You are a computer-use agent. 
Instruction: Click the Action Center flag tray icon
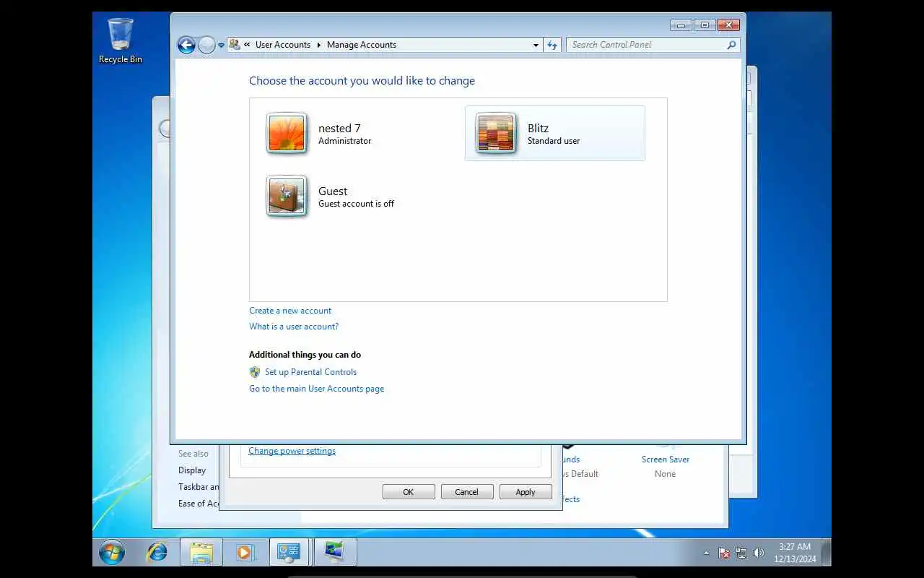[x=724, y=553]
